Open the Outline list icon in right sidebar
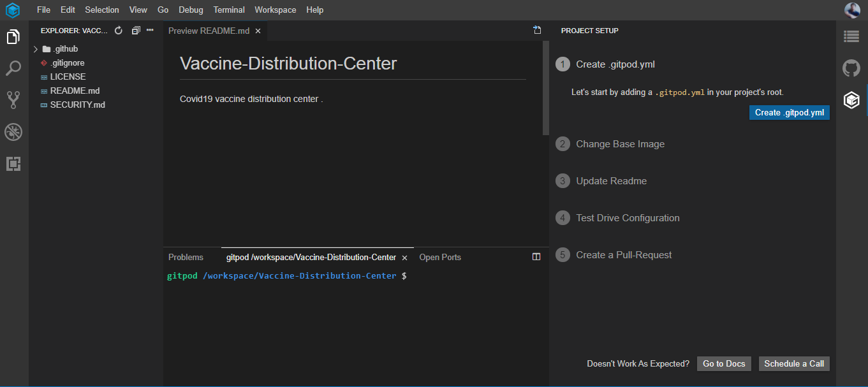Screen dimensions: 868x387 click(x=851, y=37)
